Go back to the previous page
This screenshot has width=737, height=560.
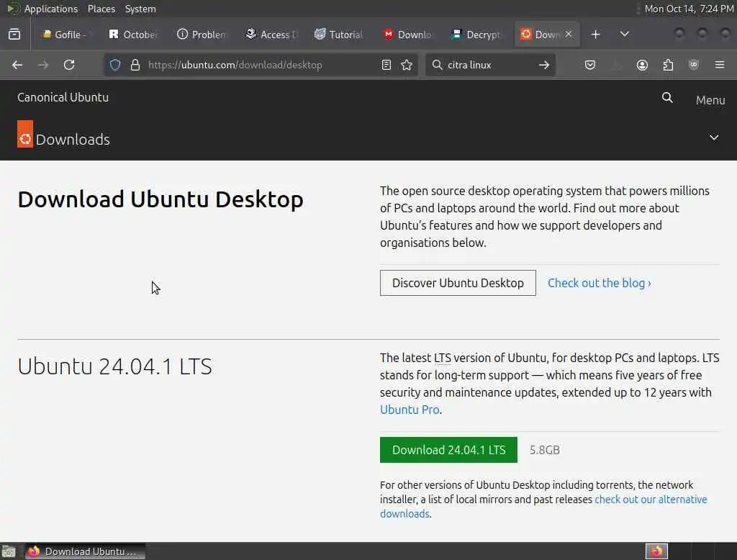[17, 65]
